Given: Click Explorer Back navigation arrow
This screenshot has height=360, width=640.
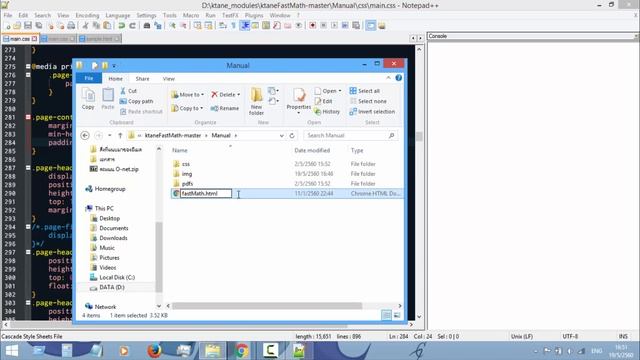Looking at the screenshot, I should point(85,136).
